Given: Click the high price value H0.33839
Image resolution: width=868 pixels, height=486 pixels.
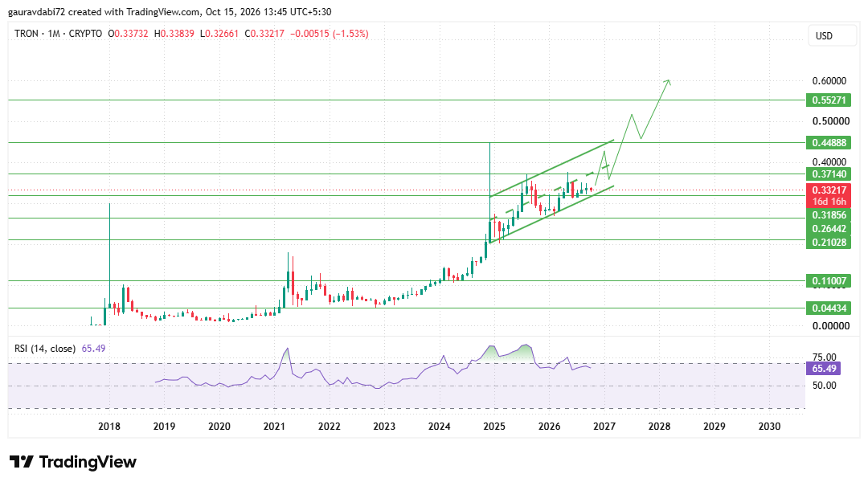Looking at the screenshot, I should point(174,34).
